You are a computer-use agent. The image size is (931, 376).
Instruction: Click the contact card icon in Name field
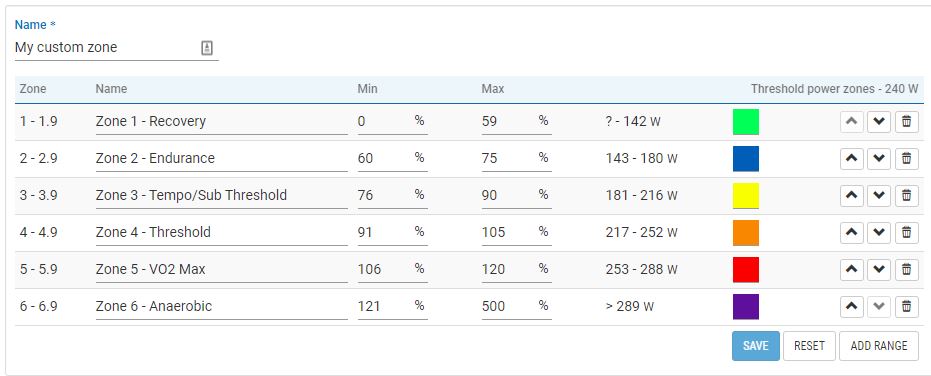pos(207,48)
